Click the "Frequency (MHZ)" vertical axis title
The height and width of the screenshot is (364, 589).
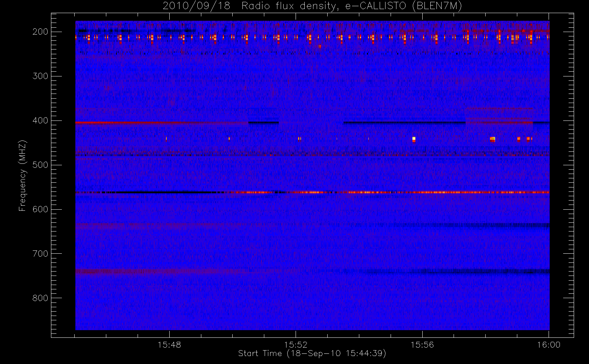pos(23,175)
